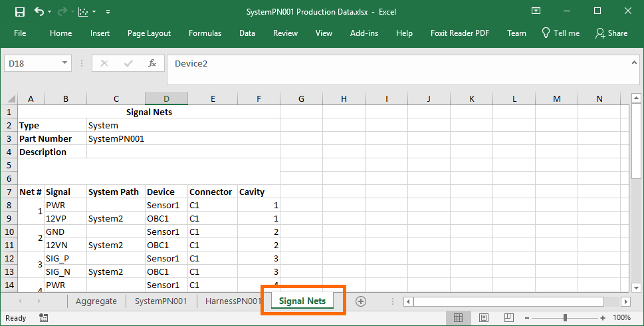Click the formula bar containing Device2
The image size is (644, 326).
[x=397, y=69]
